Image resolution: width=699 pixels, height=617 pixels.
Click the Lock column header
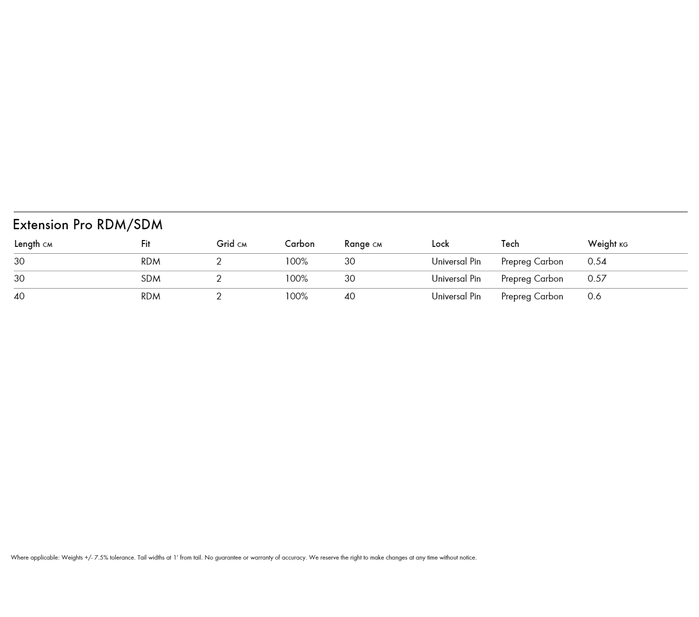click(x=440, y=244)
